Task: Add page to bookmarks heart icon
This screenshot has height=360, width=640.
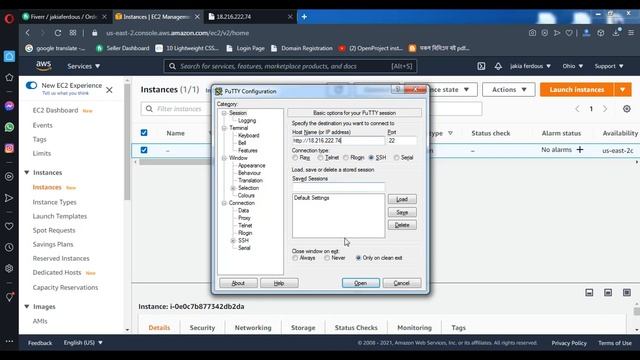Action: [x=569, y=33]
